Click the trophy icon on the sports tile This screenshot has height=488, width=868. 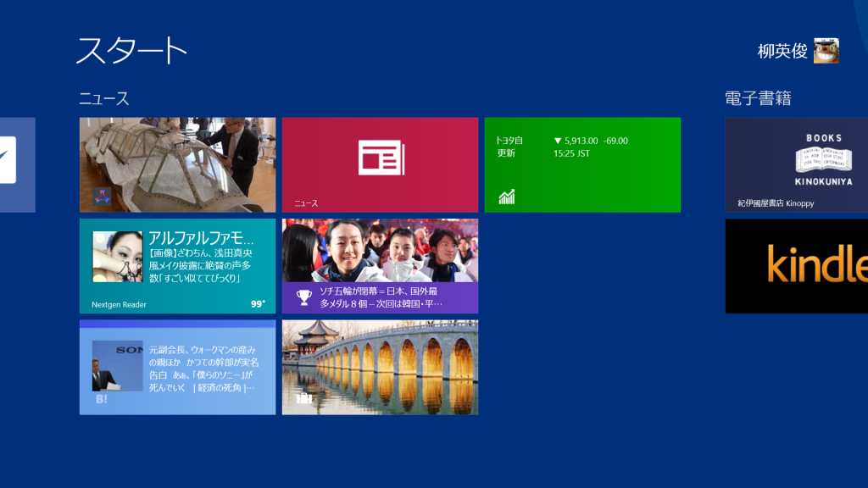tap(303, 297)
